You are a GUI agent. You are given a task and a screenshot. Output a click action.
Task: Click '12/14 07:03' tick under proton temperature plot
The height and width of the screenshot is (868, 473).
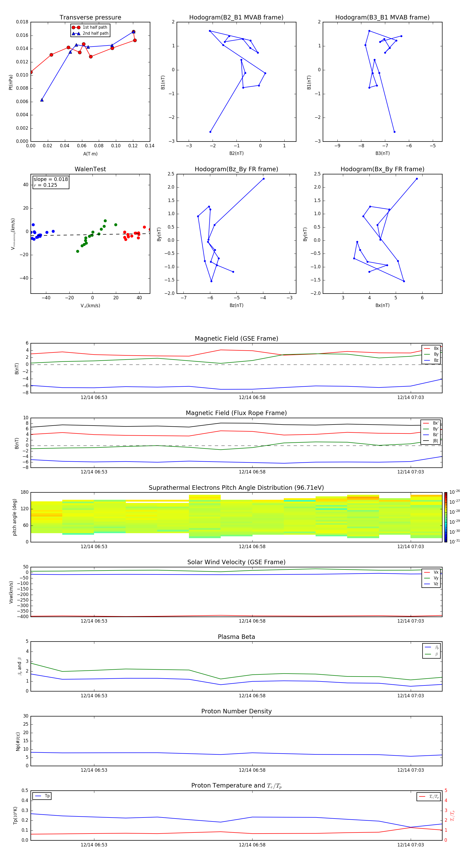pos(410,845)
